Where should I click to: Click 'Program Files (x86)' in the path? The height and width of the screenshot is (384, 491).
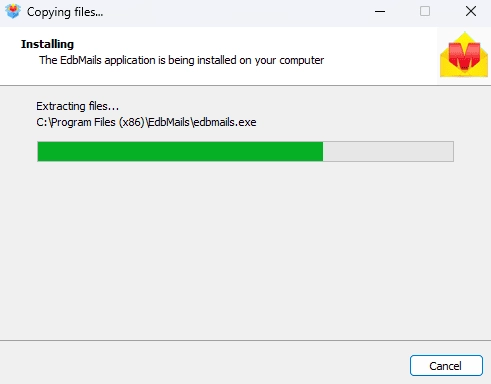click(x=97, y=122)
